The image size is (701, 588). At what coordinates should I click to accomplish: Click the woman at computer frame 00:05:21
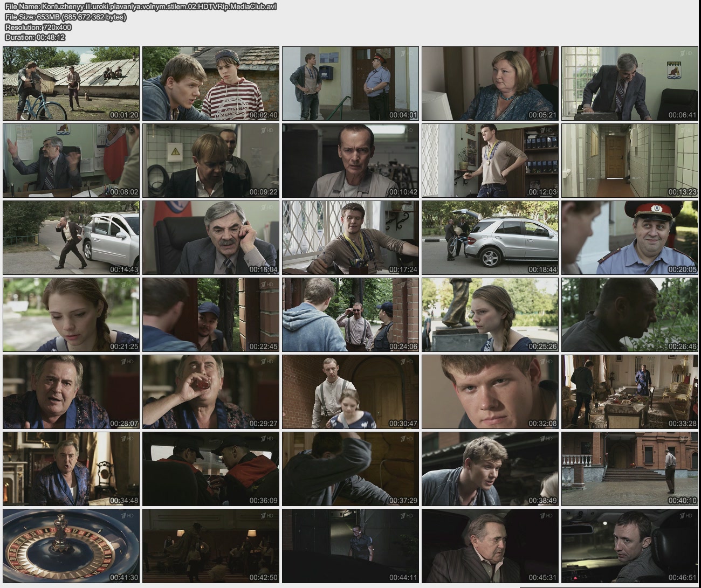(490, 84)
